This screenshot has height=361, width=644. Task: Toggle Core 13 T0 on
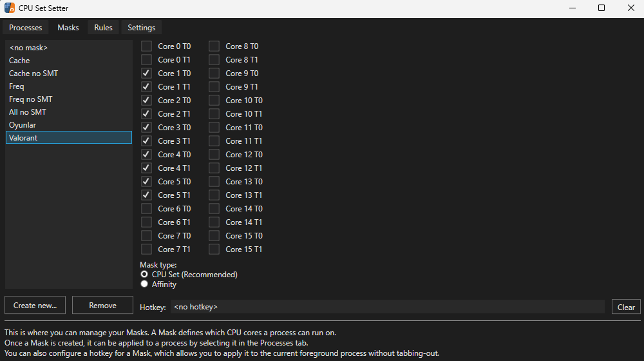point(214,182)
